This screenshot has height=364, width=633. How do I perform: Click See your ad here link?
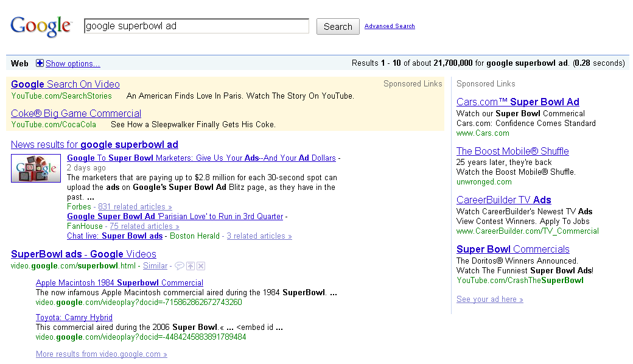coord(490,299)
